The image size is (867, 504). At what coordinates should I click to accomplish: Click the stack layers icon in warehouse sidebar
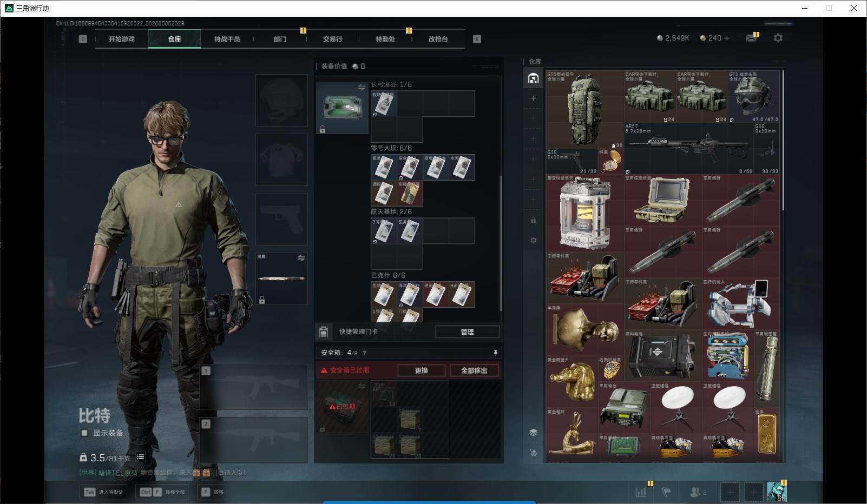(x=533, y=432)
